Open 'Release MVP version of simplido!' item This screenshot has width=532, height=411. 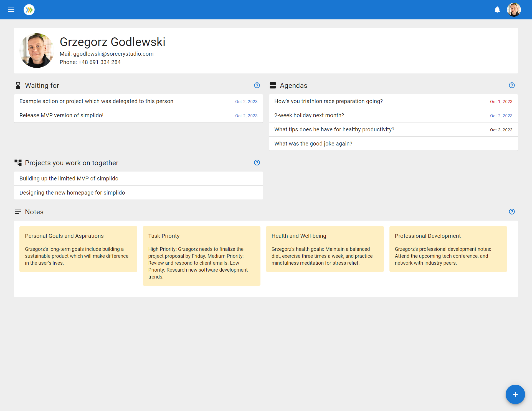point(138,115)
